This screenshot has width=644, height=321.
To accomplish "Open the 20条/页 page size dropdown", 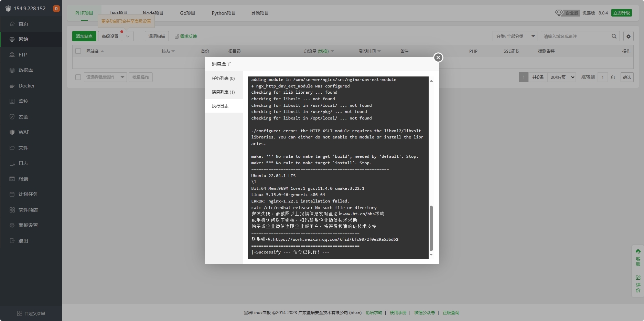I will [x=562, y=77].
